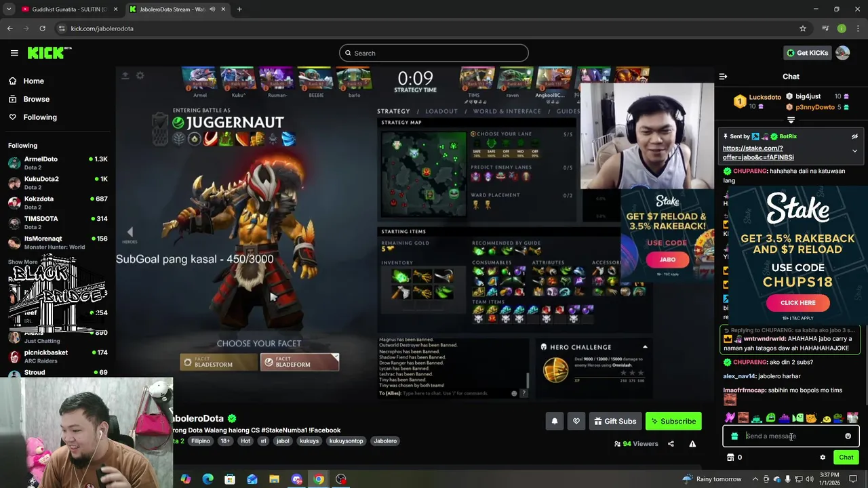Open the channel shop points icon
868x488 pixels.
coord(730,457)
